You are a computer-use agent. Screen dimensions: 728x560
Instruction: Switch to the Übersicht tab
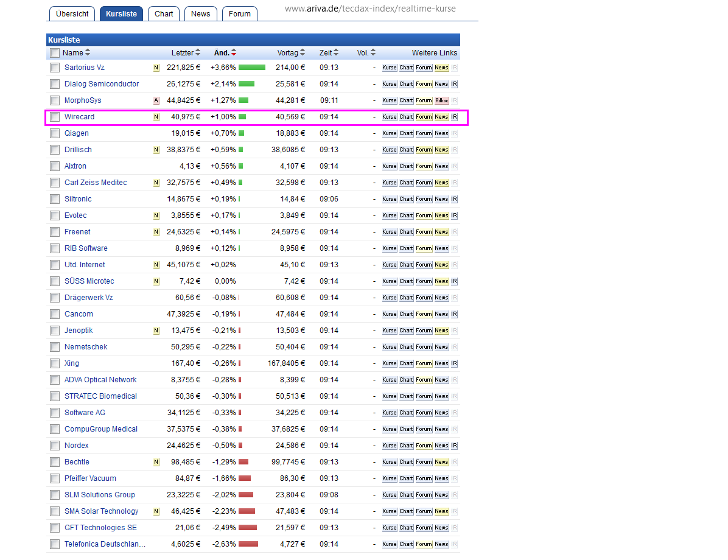click(x=72, y=13)
